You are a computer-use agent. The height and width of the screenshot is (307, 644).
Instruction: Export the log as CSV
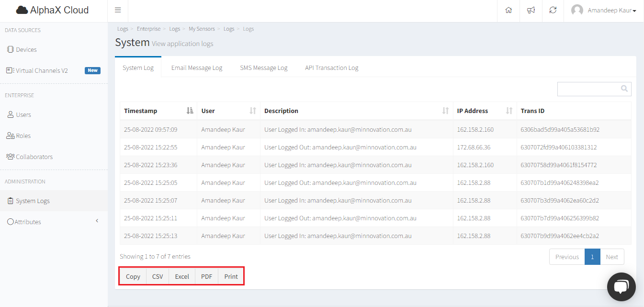pyautogui.click(x=158, y=276)
